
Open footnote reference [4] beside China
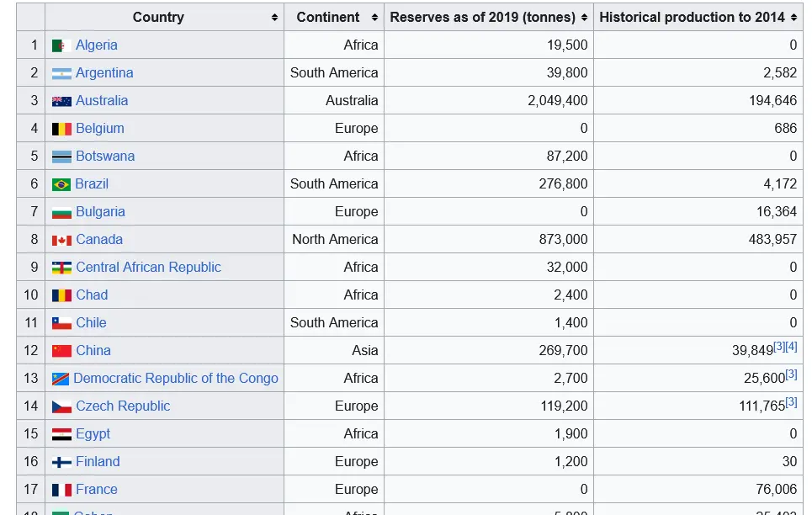[x=792, y=347]
